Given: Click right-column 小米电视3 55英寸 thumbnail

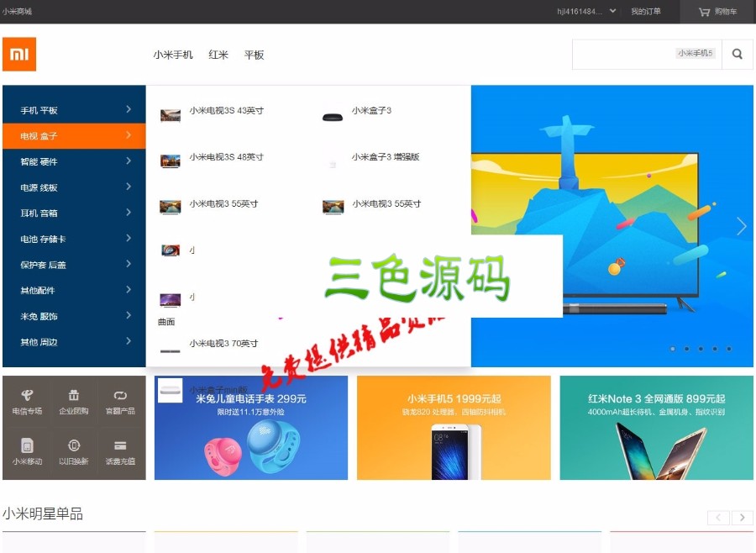Looking at the screenshot, I should click(x=333, y=208).
